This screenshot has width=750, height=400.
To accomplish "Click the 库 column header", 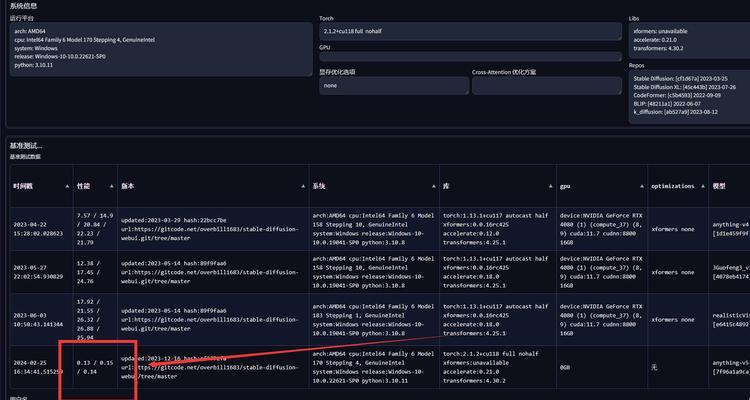I will tap(498, 186).
